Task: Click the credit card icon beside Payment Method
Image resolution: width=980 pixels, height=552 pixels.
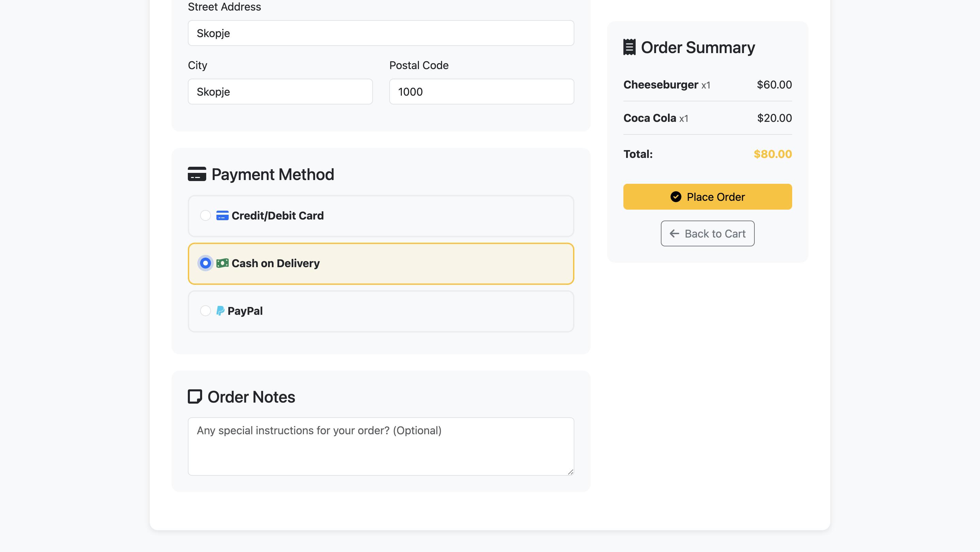Action: (x=197, y=174)
